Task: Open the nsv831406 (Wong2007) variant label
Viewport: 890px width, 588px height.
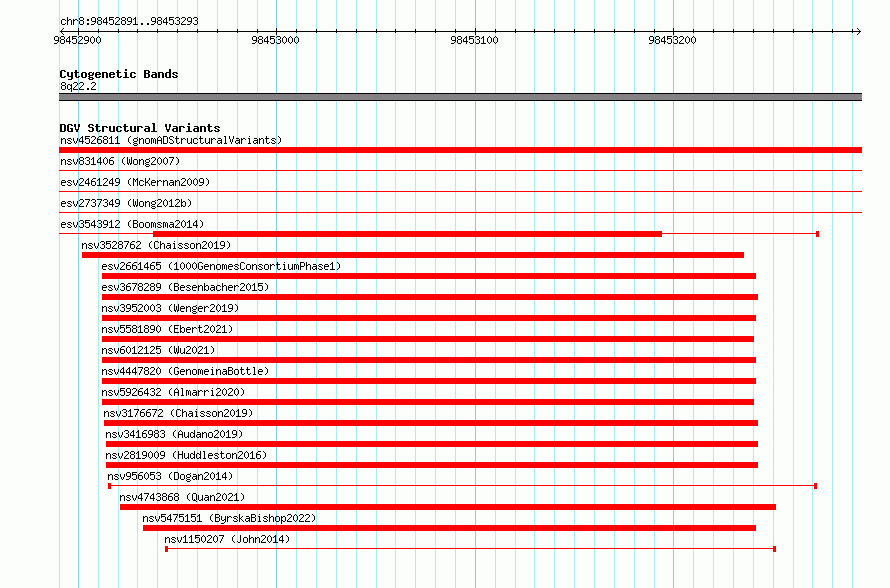Action: (120, 161)
